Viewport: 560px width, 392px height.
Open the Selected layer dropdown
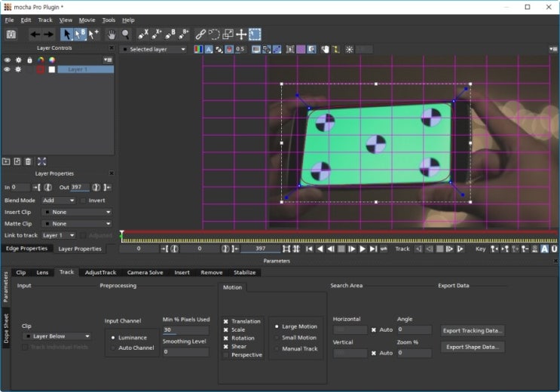(154, 49)
